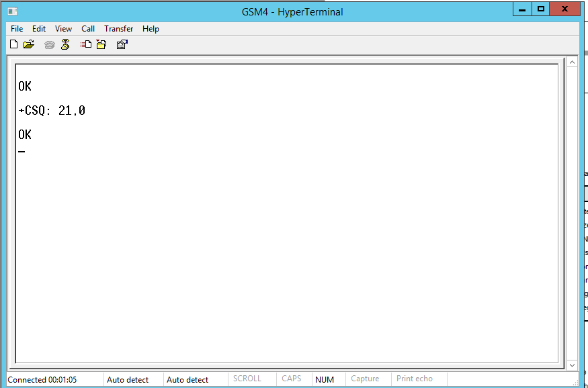This screenshot has height=388, width=588.
Task: Open the File menu
Action: [17, 29]
